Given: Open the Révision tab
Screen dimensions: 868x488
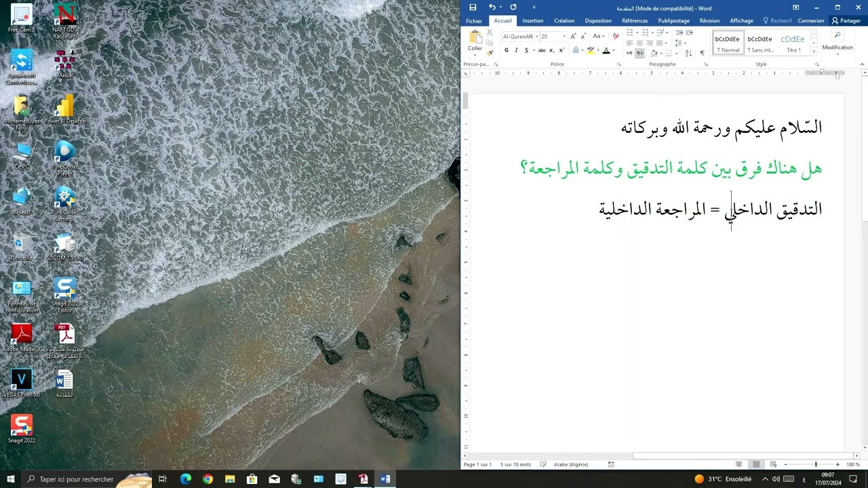Looking at the screenshot, I should point(709,21).
